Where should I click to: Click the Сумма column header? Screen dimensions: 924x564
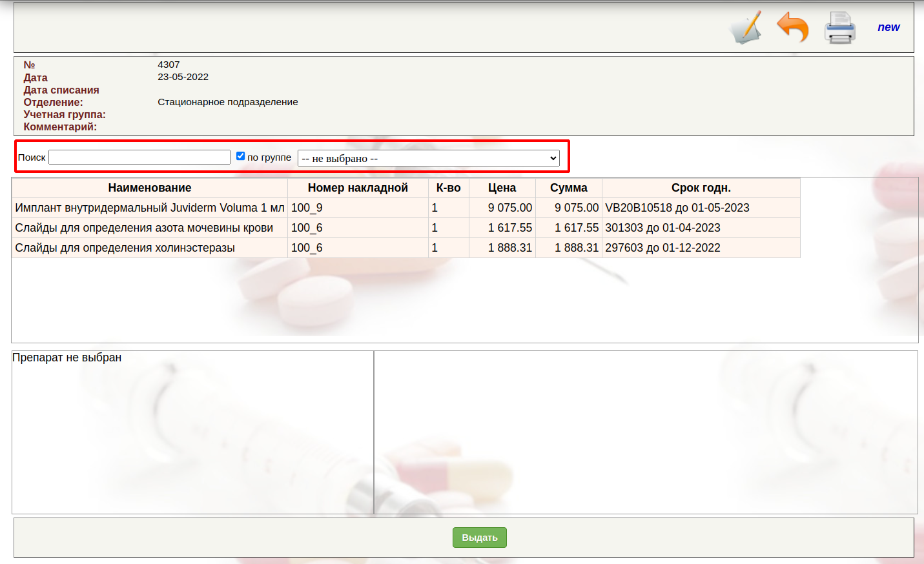pyautogui.click(x=568, y=188)
